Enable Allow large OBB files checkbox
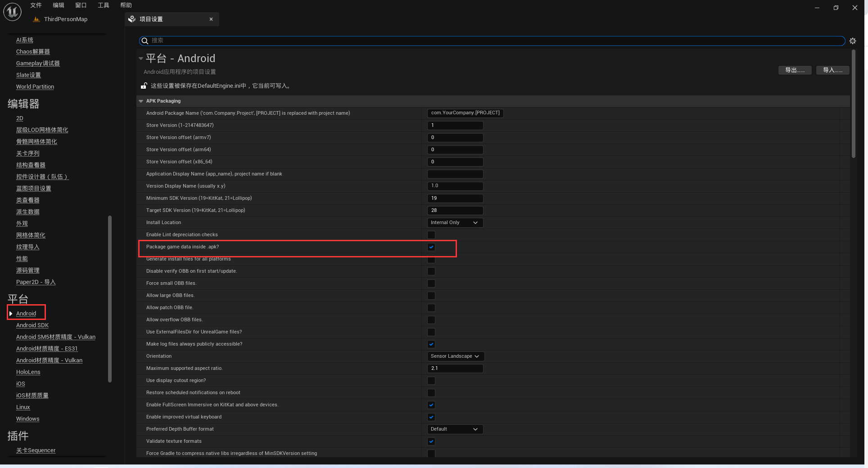The height and width of the screenshot is (468, 868). click(431, 296)
